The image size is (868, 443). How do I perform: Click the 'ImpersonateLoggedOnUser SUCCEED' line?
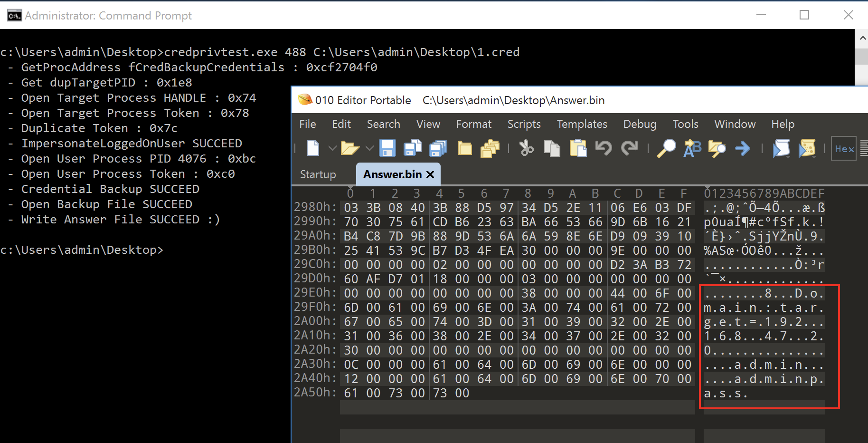coord(124,144)
